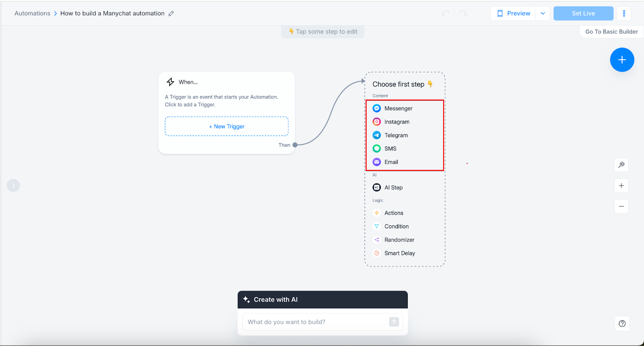The width and height of the screenshot is (644, 346).
Task: Add a trigger with New Trigger
Action: (x=227, y=126)
